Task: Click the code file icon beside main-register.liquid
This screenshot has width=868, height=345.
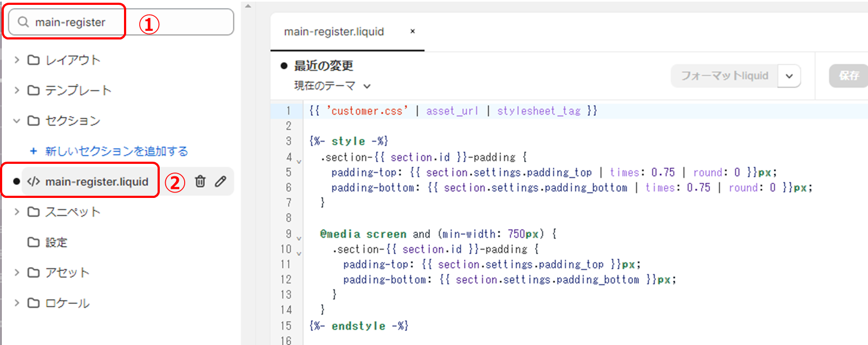Action: [34, 182]
